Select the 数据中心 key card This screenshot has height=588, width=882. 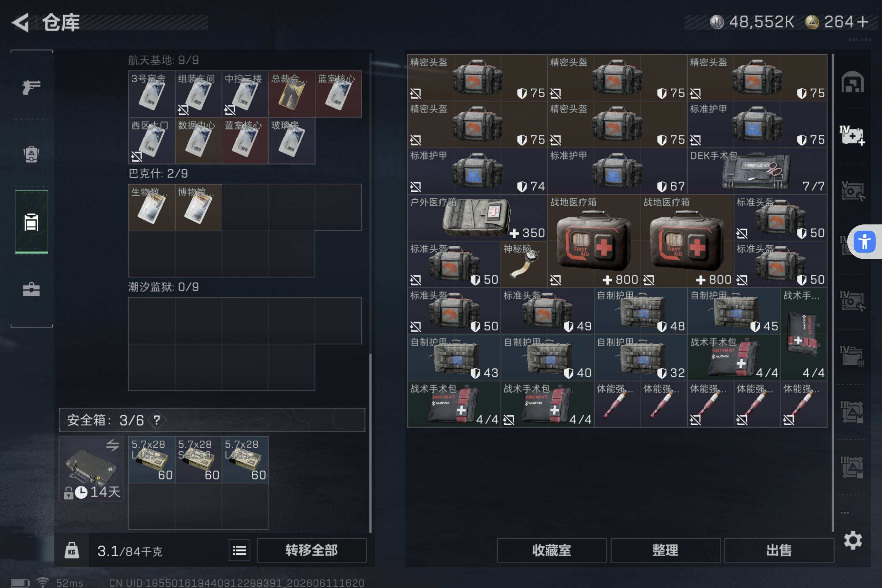[x=198, y=141]
